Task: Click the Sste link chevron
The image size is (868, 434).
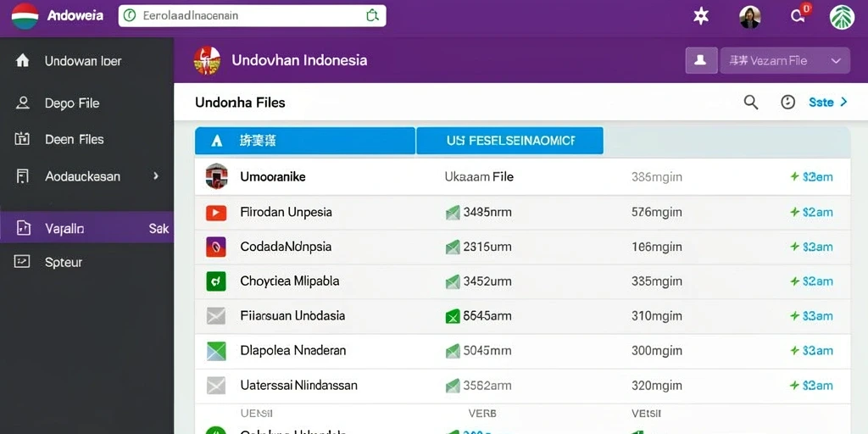Action: coord(843,102)
